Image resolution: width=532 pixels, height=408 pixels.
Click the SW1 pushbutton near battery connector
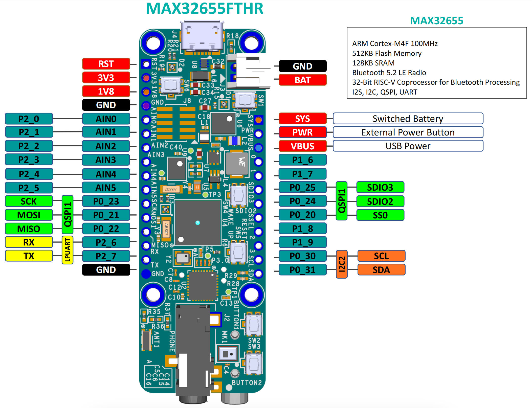245,100
